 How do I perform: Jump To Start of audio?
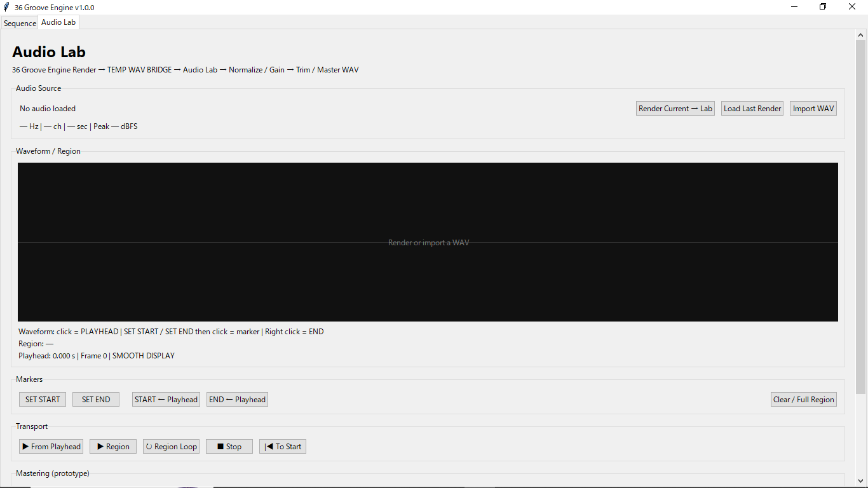pos(283,447)
